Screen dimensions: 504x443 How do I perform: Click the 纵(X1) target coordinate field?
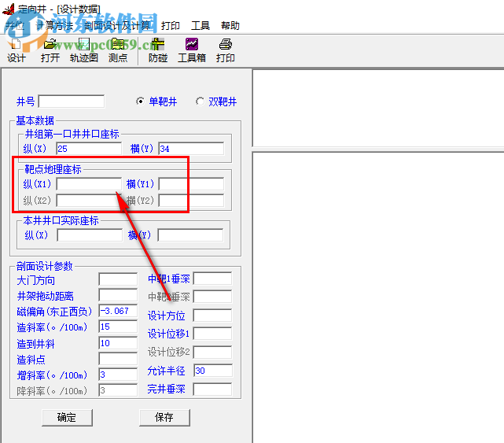coord(89,184)
